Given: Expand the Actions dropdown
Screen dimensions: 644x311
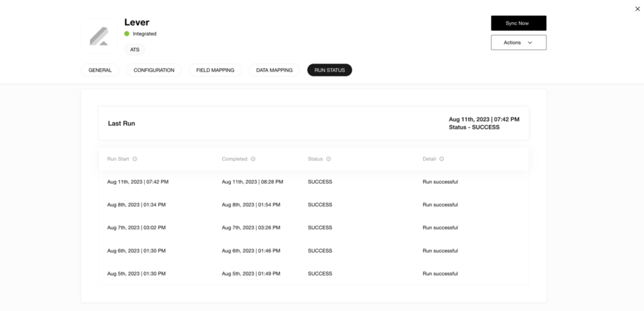Looking at the screenshot, I should pyautogui.click(x=518, y=42).
